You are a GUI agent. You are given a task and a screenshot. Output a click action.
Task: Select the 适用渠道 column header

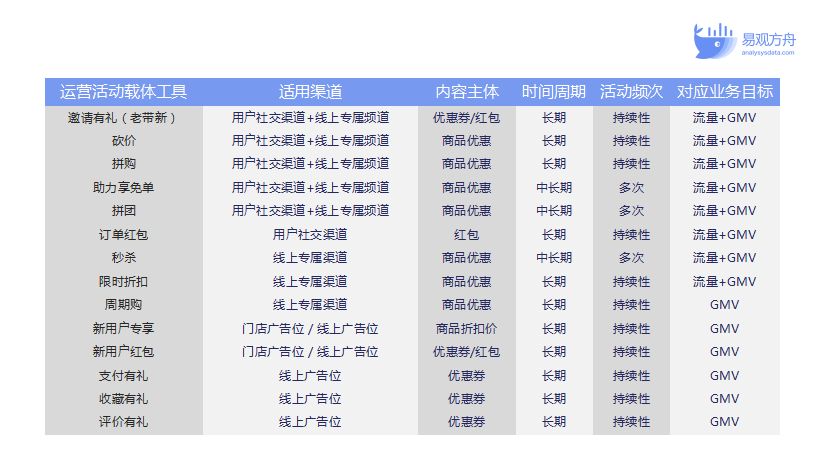310,92
